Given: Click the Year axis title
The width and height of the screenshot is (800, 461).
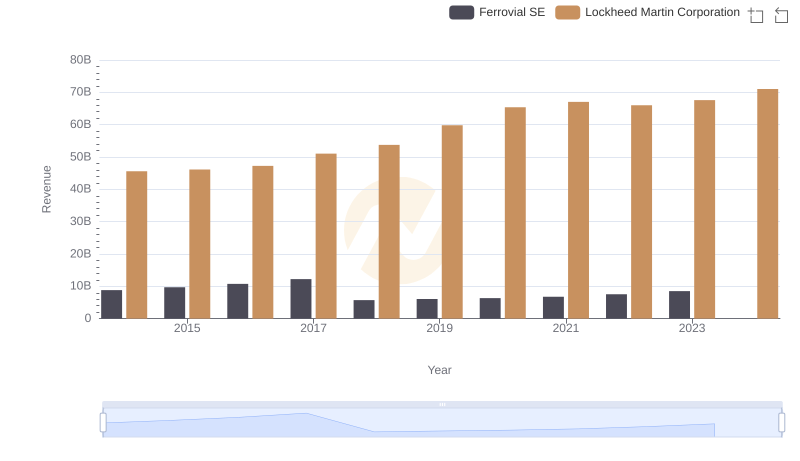Looking at the screenshot, I should point(439,370).
